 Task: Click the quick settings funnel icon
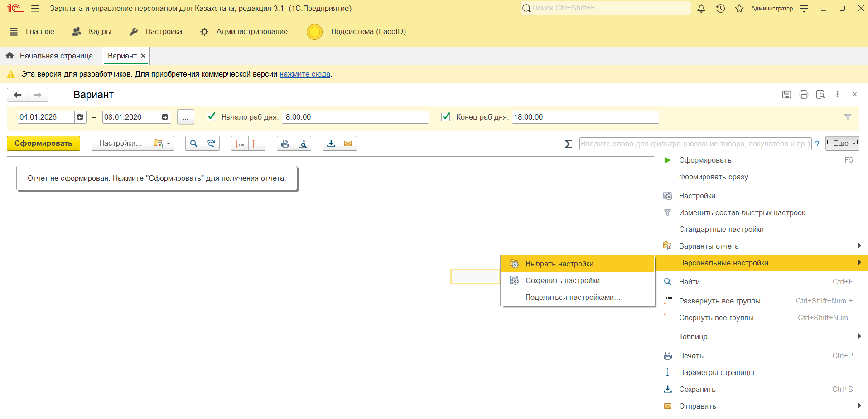pos(848,117)
